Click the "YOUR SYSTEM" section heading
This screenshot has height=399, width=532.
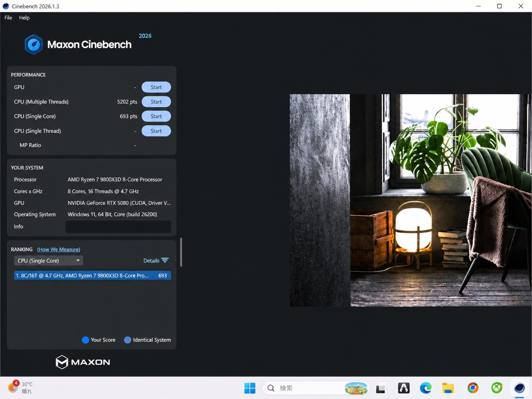(27, 168)
